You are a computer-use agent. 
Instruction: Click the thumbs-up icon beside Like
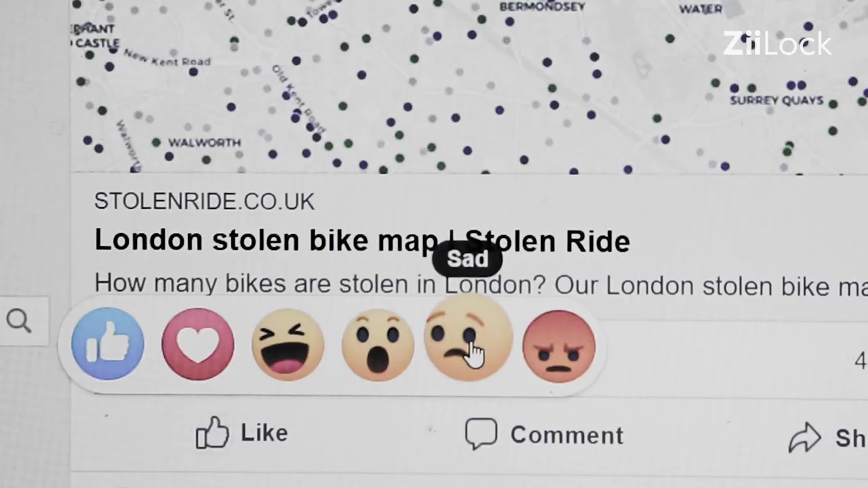click(212, 432)
